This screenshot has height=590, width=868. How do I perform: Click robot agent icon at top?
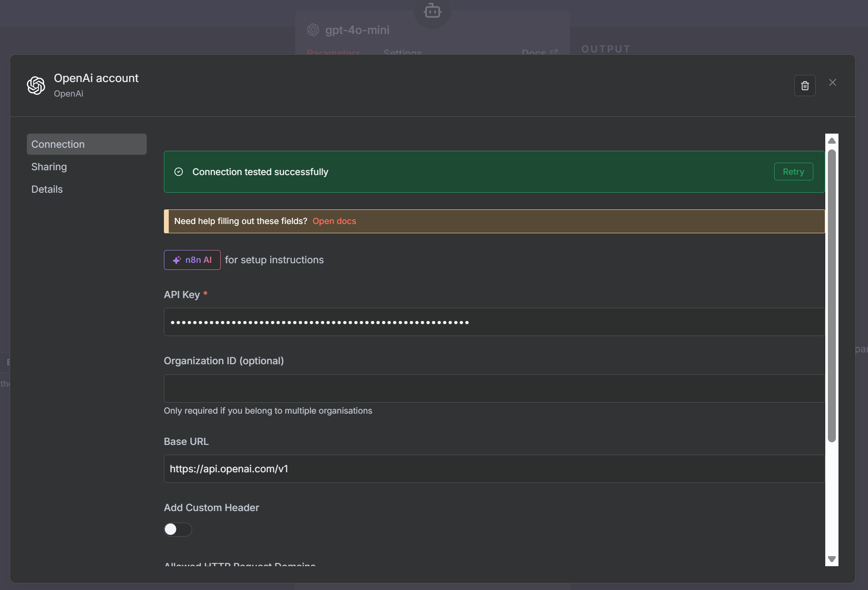432,11
